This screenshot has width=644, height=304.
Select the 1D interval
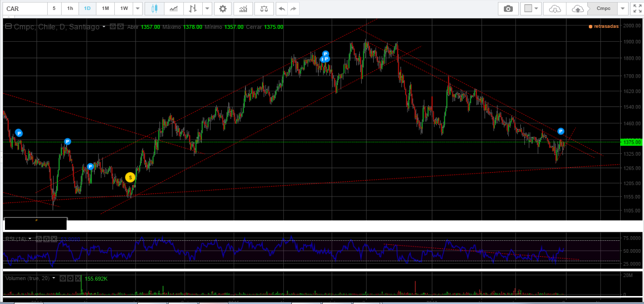click(87, 8)
